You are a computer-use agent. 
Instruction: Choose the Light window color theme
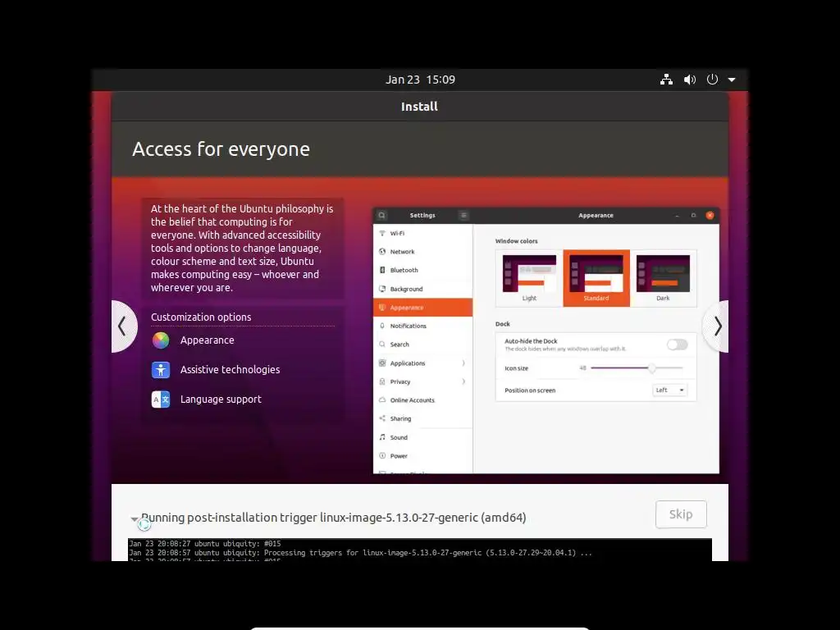tap(529, 278)
